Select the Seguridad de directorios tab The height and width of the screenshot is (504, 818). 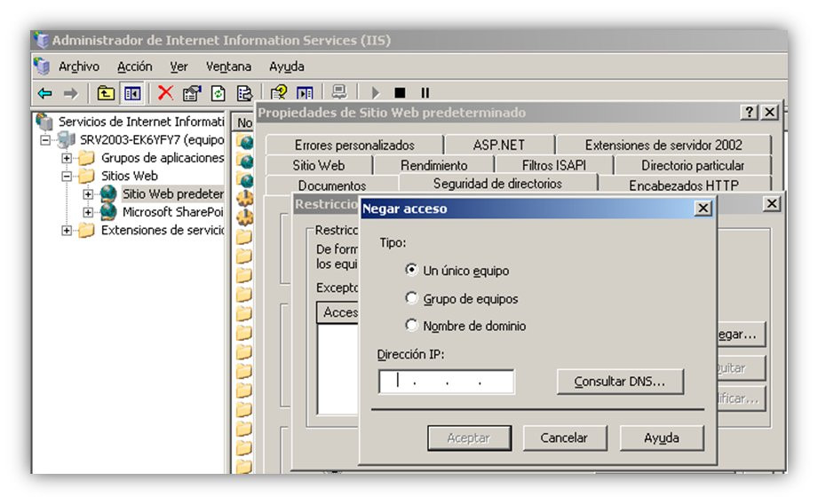tap(497, 184)
